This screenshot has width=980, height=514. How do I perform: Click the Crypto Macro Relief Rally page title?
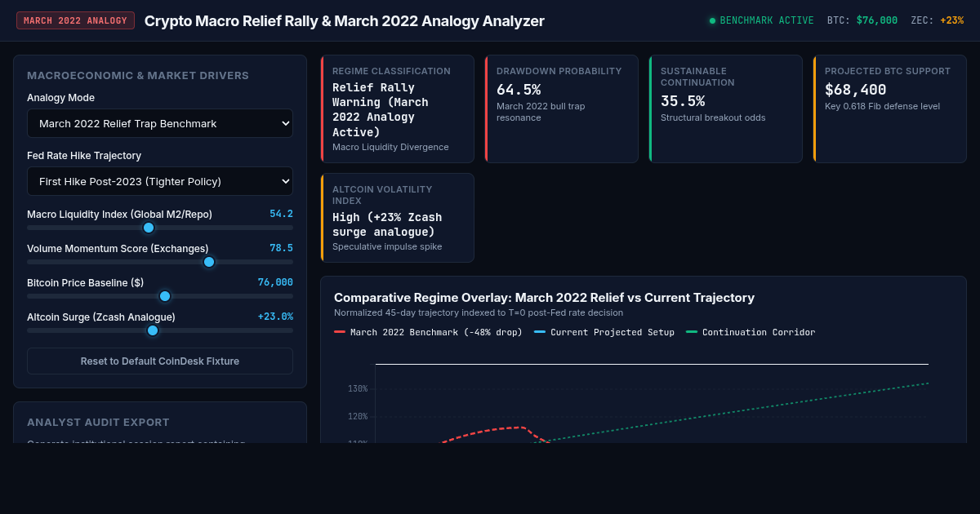pyautogui.click(x=344, y=20)
